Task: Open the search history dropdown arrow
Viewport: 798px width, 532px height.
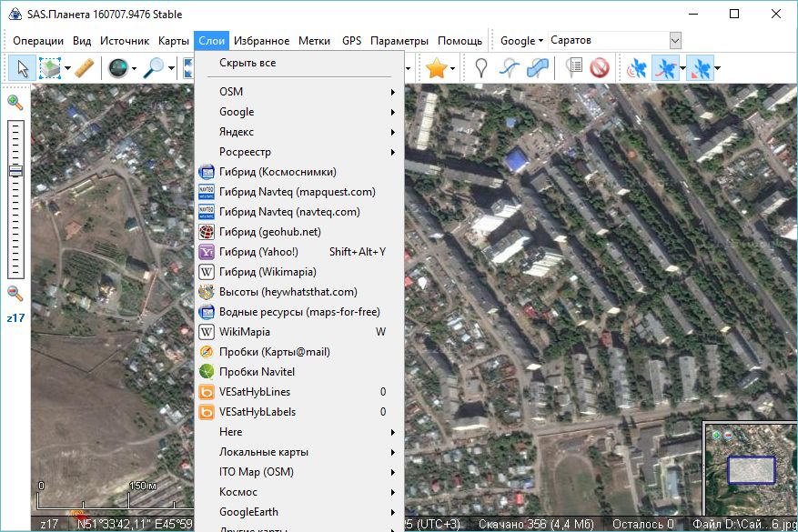Action: point(675,40)
